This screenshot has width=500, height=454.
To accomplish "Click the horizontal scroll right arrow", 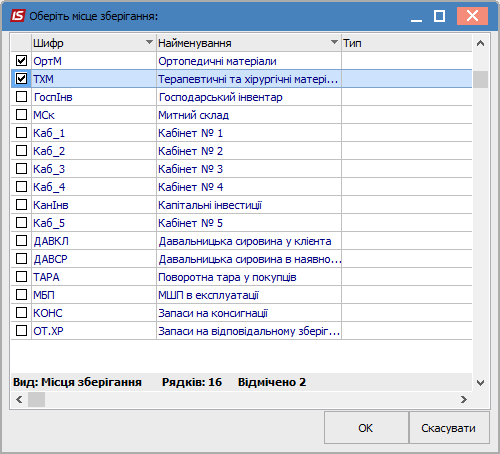I will (464, 399).
